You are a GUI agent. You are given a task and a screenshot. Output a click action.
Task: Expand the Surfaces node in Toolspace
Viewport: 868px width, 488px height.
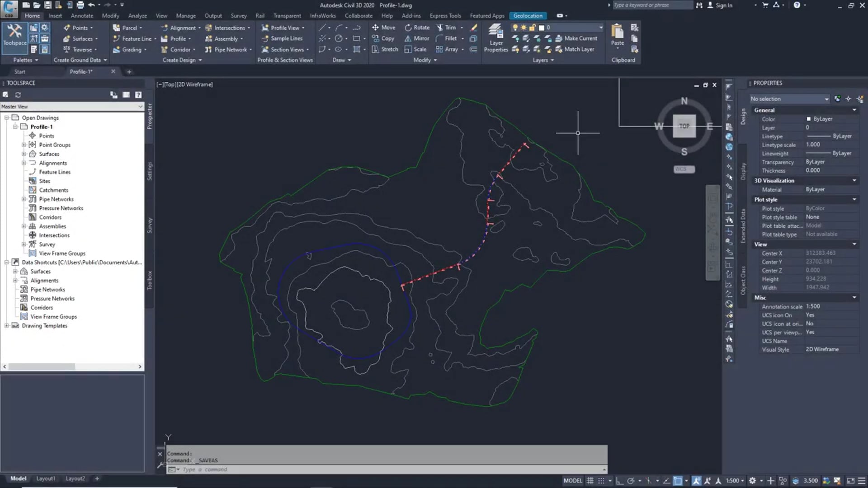click(23, 154)
